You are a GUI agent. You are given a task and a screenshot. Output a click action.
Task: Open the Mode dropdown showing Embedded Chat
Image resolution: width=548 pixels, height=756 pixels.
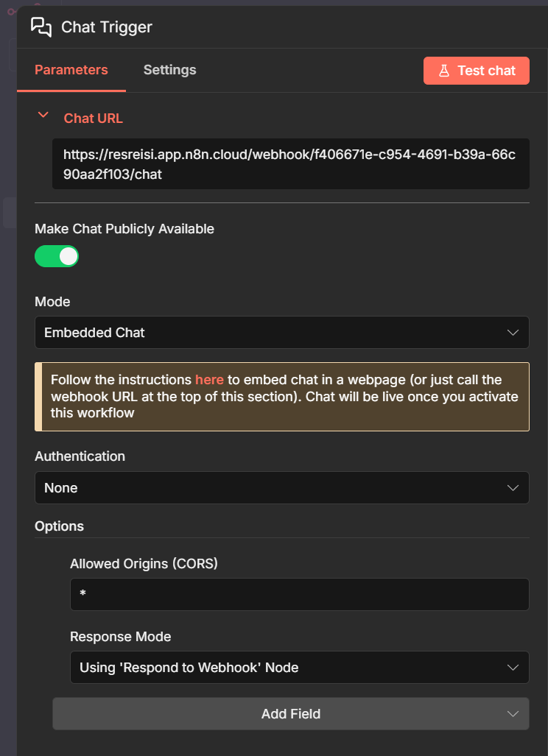tap(281, 333)
